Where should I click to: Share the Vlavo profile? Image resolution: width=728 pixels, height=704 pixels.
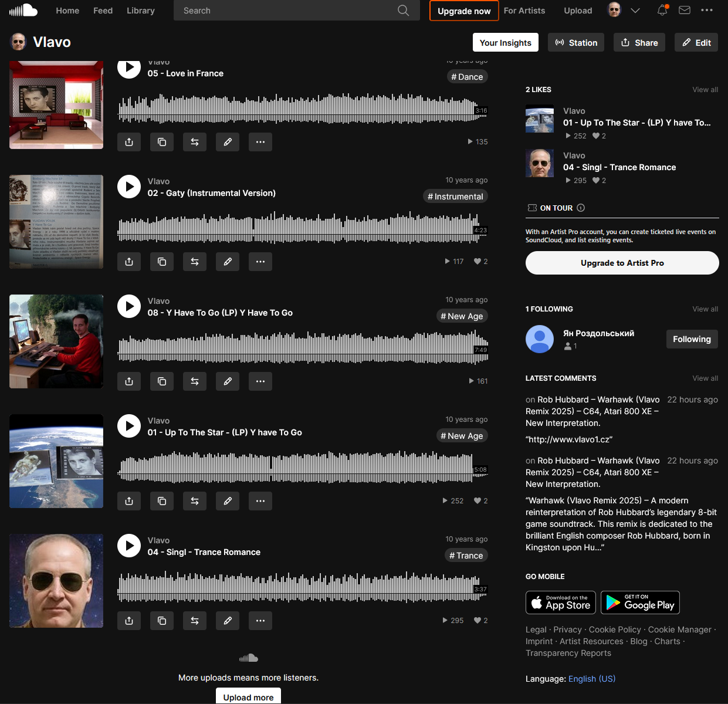point(639,42)
